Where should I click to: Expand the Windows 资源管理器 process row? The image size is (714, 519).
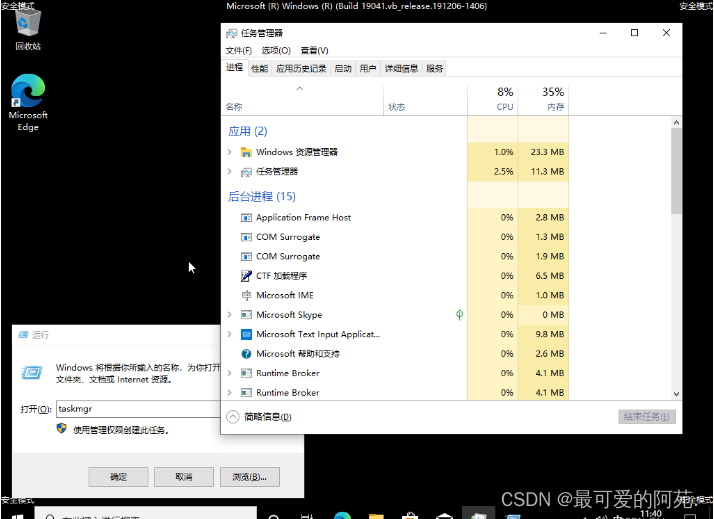tap(230, 152)
